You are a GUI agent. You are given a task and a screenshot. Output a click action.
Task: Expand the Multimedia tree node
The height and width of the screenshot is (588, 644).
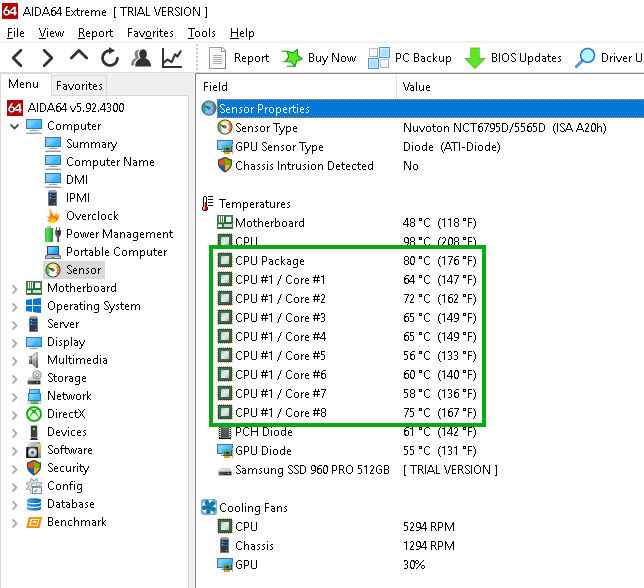click(14, 361)
